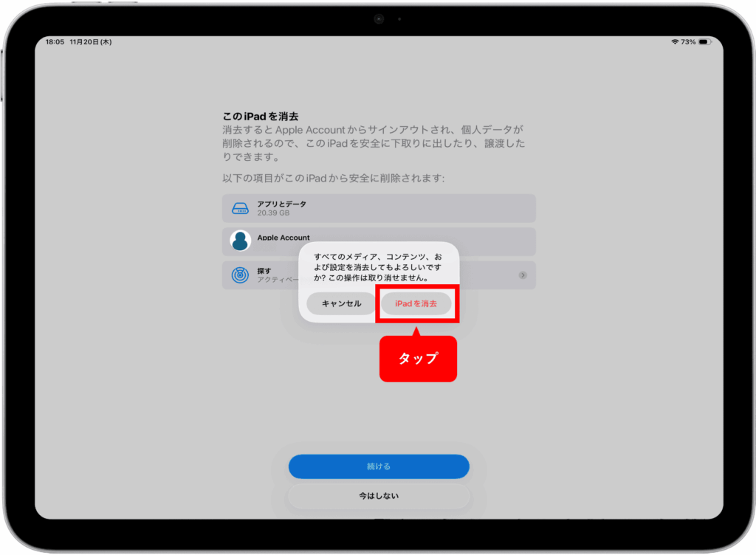
Task: Expand the 探す row chevron
Action: tap(523, 275)
